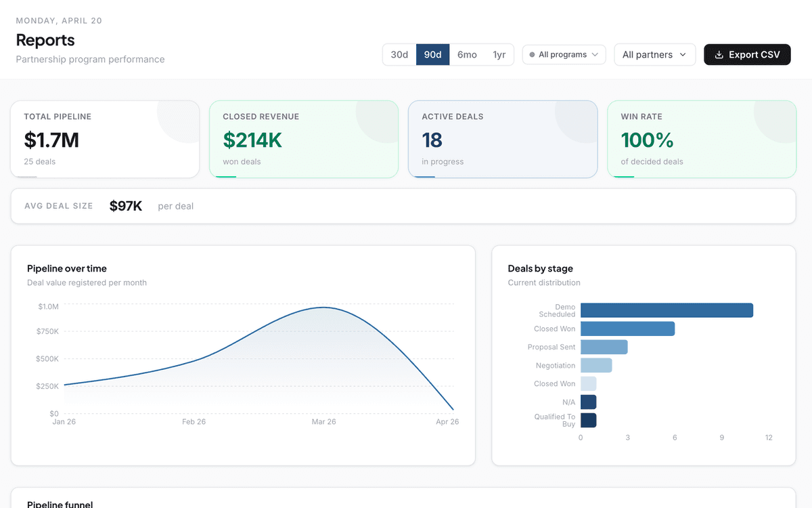812x508 pixels.
Task: Expand the All partners chevron arrow
Action: (x=682, y=55)
